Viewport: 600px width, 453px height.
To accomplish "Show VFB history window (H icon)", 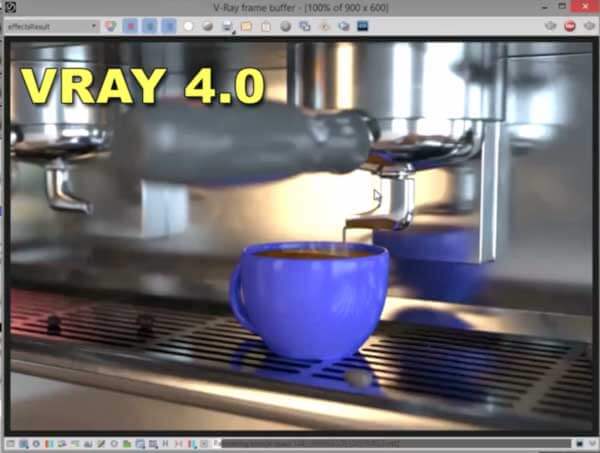I will coord(165,444).
